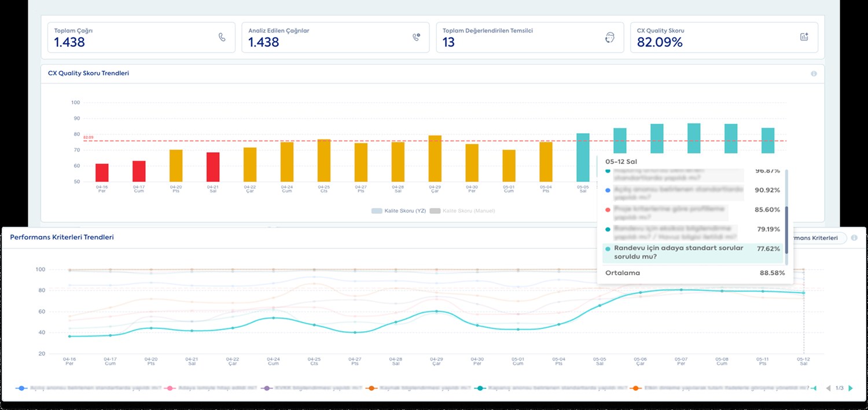Toggle Kalite Skoru (YZ) legend series

[x=399, y=211]
